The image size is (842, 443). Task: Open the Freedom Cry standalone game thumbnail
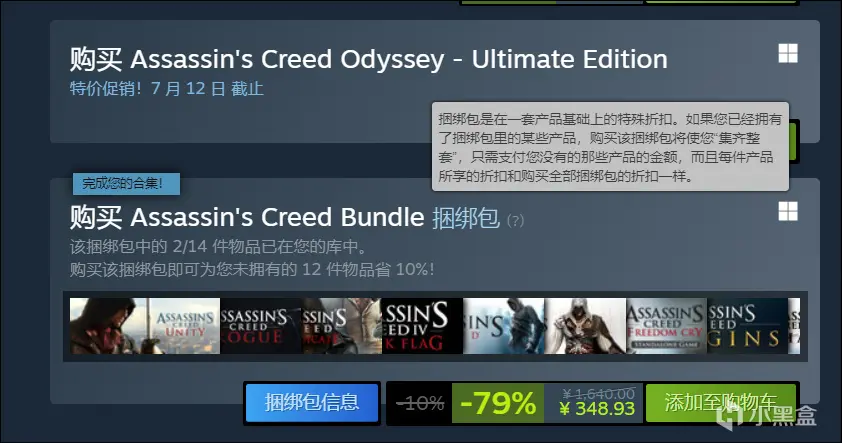click(666, 326)
